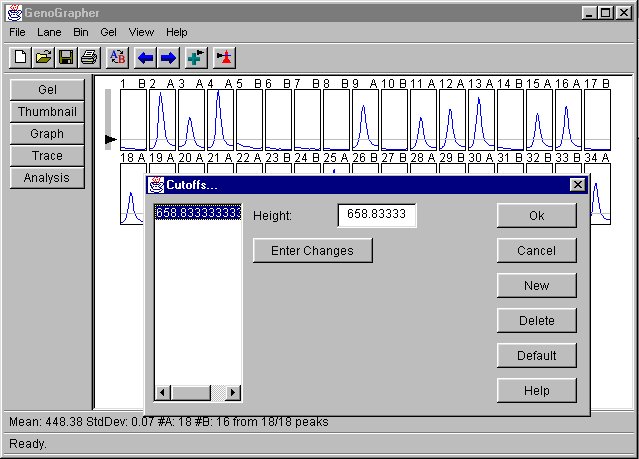Open a file using the folder icon
Image resolution: width=639 pixels, height=459 pixels.
[x=43, y=58]
